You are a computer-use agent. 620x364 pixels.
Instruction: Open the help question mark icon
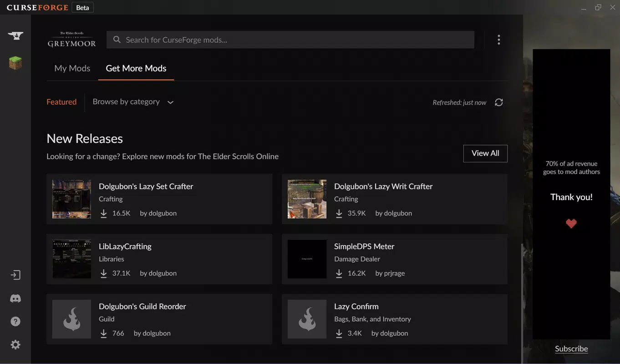15,322
